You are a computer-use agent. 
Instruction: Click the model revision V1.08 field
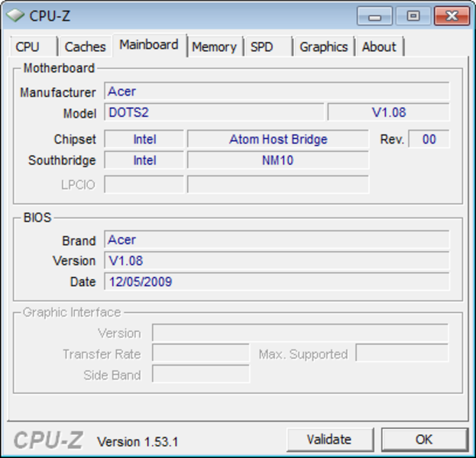coord(388,112)
